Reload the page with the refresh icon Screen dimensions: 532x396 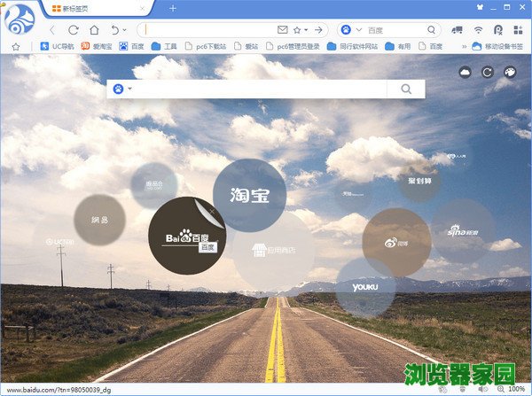tap(74, 30)
